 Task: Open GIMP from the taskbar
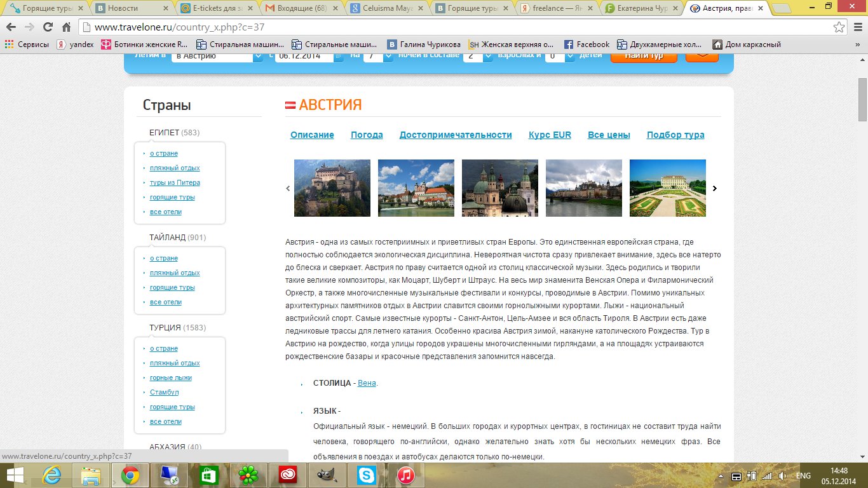coord(327,475)
